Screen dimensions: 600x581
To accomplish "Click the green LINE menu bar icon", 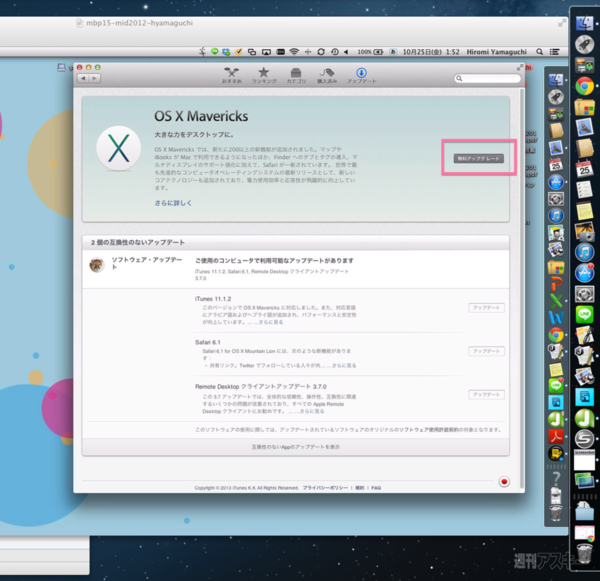I will coord(214,51).
